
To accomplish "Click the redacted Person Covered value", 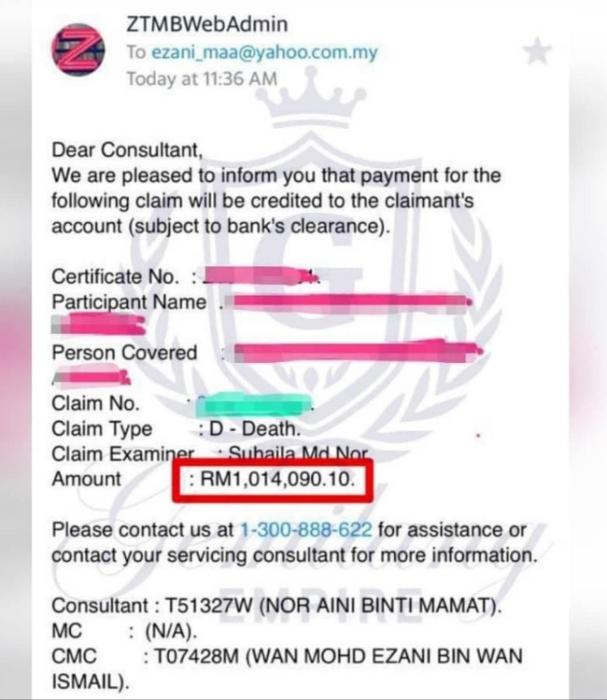I will click(x=359, y=352).
